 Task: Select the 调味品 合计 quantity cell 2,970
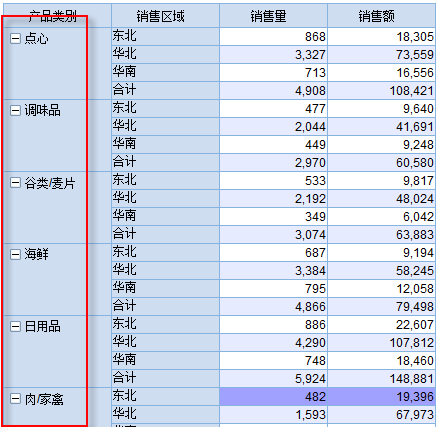click(273, 162)
